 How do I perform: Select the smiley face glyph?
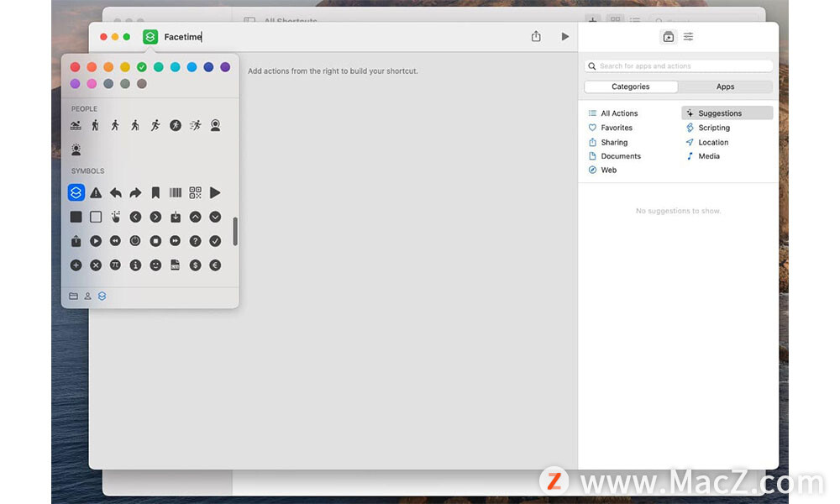[155, 265]
